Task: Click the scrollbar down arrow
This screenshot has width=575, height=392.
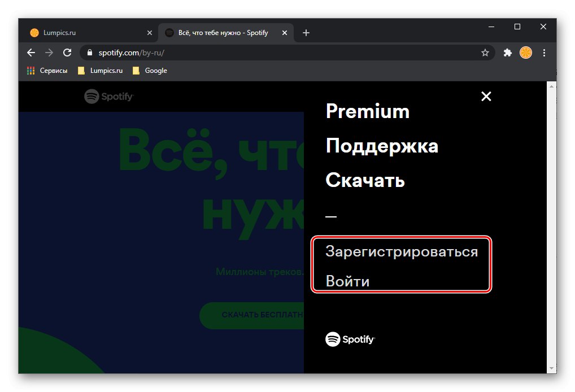Action: tap(551, 368)
